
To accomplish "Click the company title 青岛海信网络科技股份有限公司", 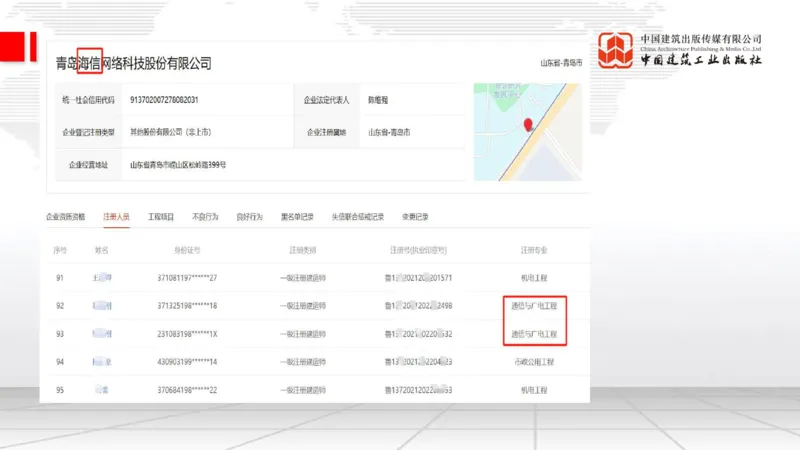I will pos(134,63).
